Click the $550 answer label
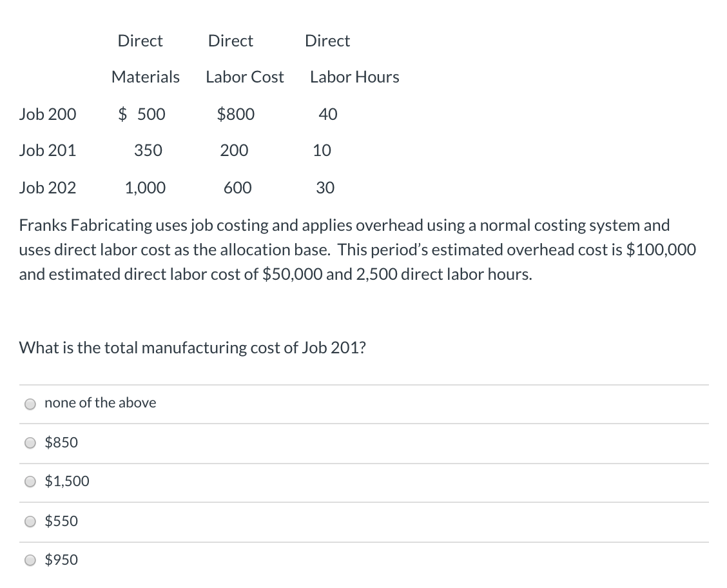Viewport: 727px width, 588px height. (x=61, y=521)
